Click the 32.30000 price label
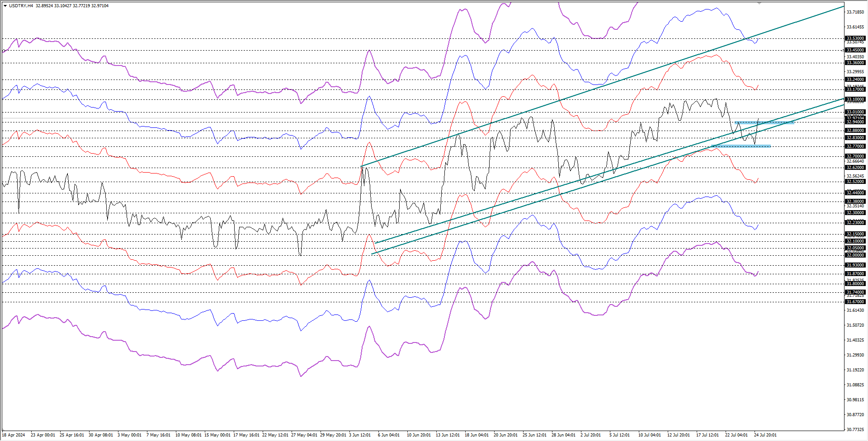This screenshot has width=868, height=441. coord(855,213)
